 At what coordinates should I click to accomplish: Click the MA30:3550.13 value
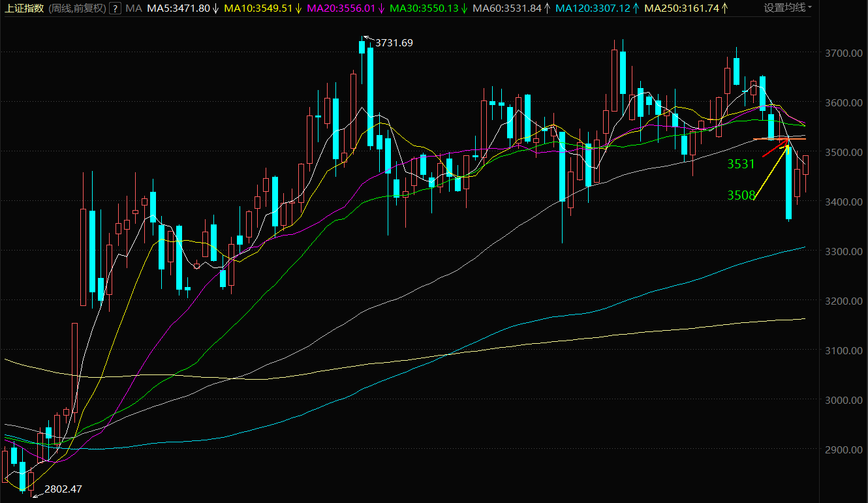pyautogui.click(x=423, y=8)
